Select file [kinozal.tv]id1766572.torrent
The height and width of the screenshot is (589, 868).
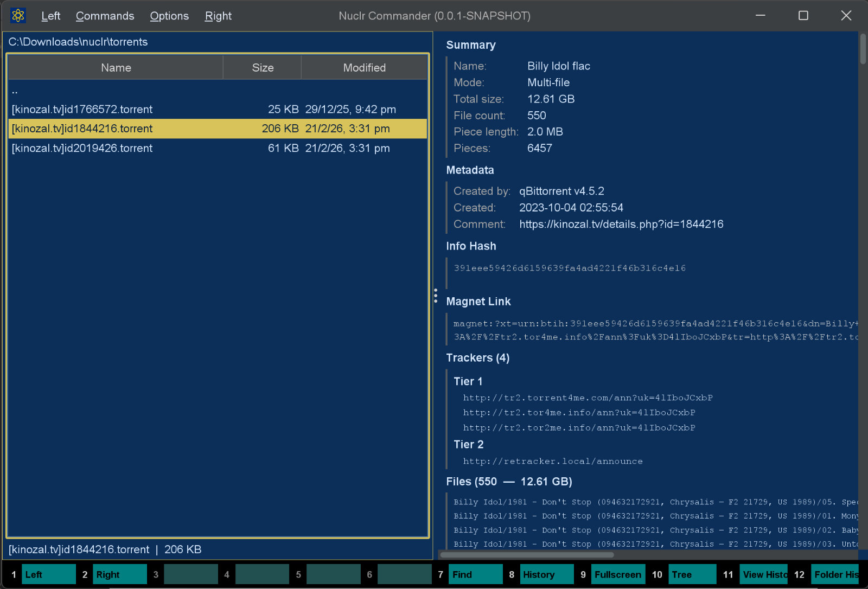click(218, 109)
